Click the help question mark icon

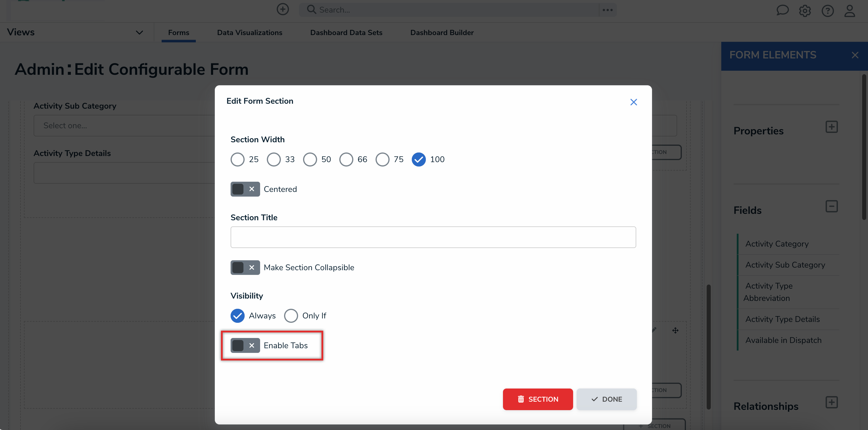coord(828,11)
